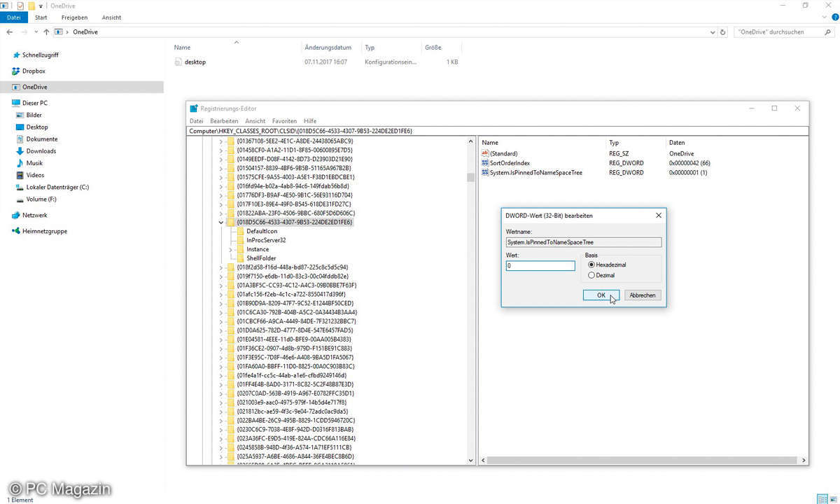Select the Hexadezimal radio button
840x504 pixels.
tap(591, 265)
